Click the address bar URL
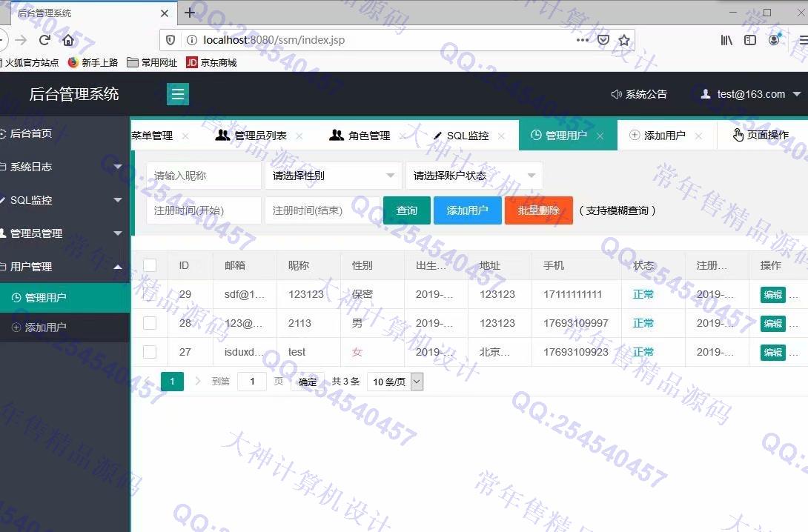Image resolution: width=808 pixels, height=532 pixels. pyautogui.click(x=274, y=40)
